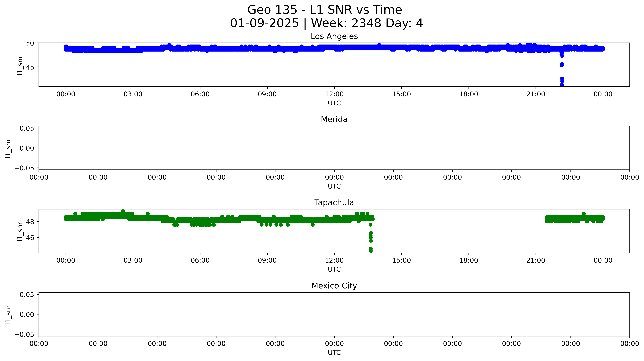Click the −0.05 y-axis label in Mexico City plot
Image resolution: width=644 pixels, height=361 pixels.
[x=24, y=334]
